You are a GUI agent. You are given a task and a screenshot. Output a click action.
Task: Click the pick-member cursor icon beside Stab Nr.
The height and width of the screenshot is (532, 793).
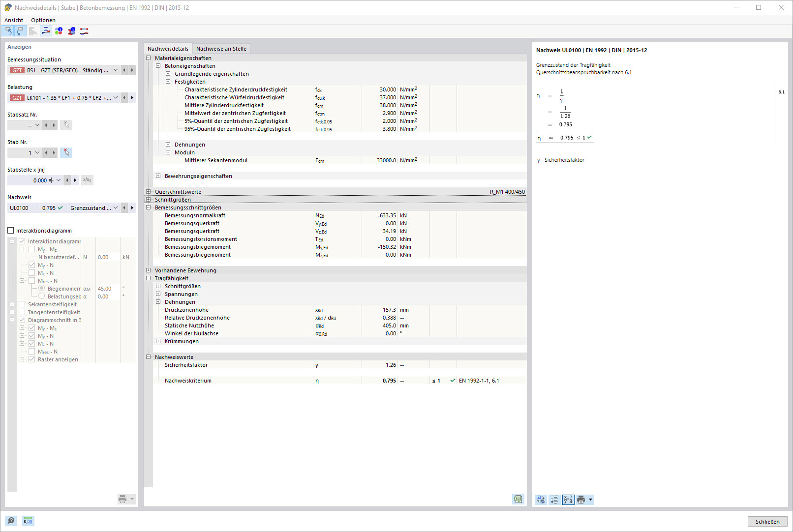tap(66, 153)
